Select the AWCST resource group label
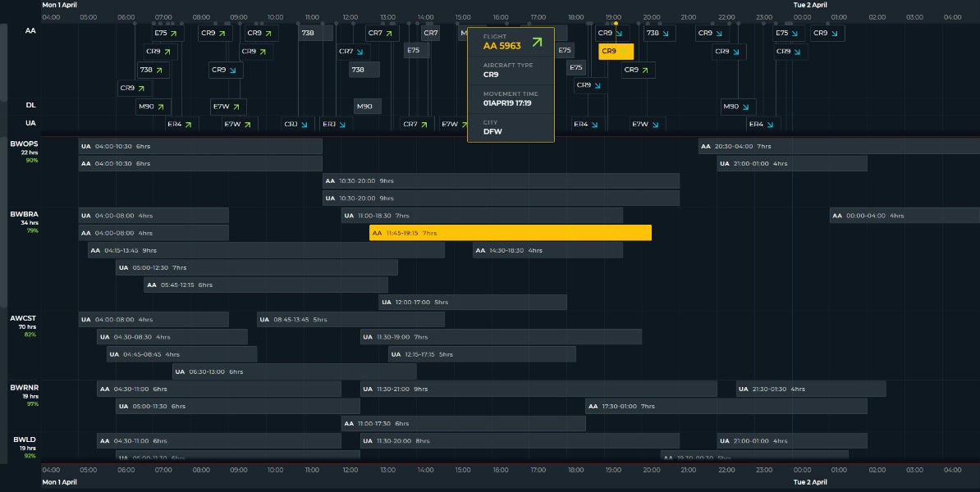Image resolution: width=980 pixels, height=492 pixels. pyautogui.click(x=24, y=318)
